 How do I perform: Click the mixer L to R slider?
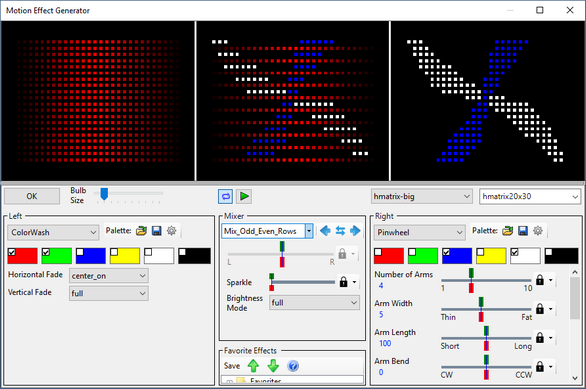281,254
